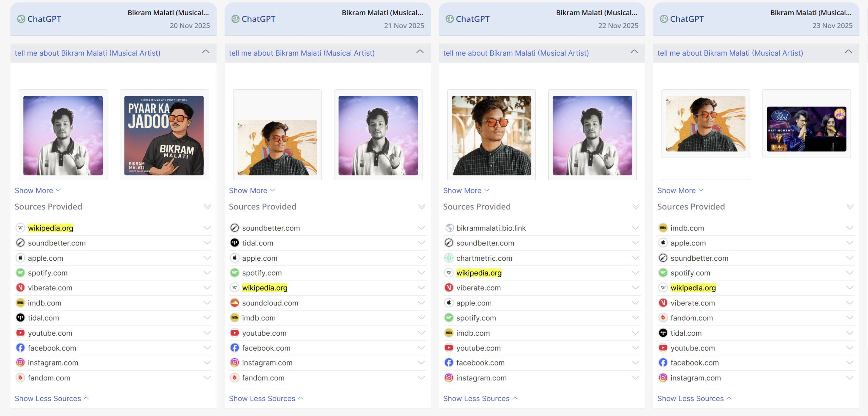Click the SoundCloud icon in 21 Nov list
This screenshot has height=416, width=868.
tap(235, 303)
